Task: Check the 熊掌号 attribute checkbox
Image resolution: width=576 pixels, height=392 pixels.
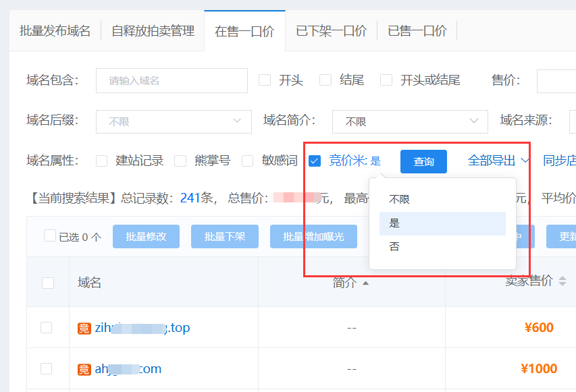Action: 180,161
